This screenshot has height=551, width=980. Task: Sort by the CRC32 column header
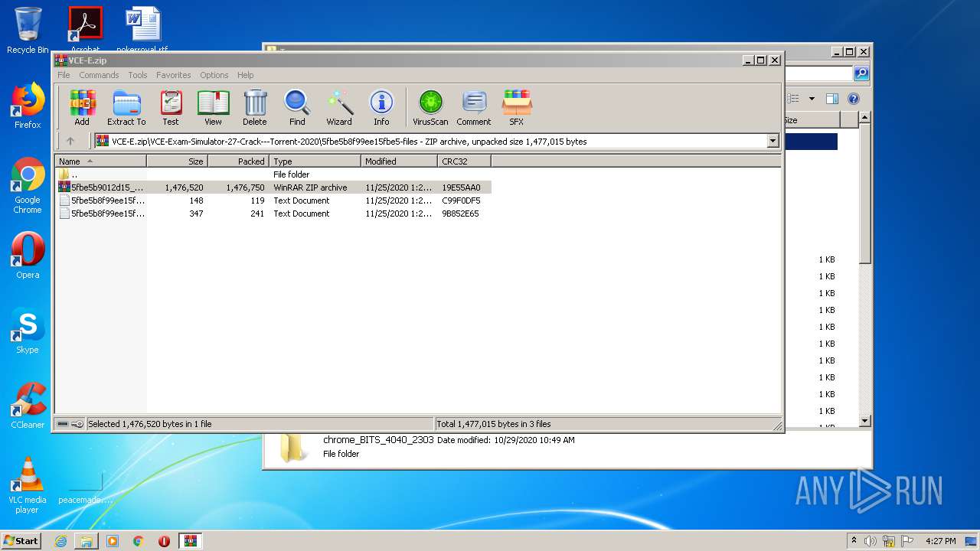(x=465, y=161)
